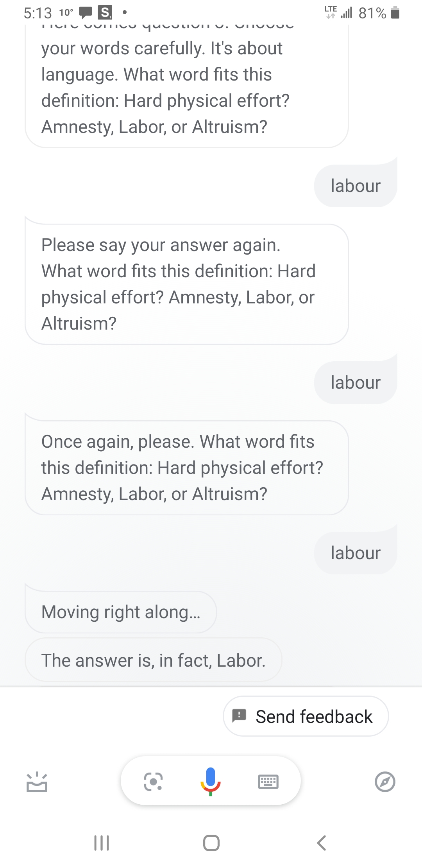Tap the message notification icon in status bar
The height and width of the screenshot is (868, 422).
pos(85,13)
